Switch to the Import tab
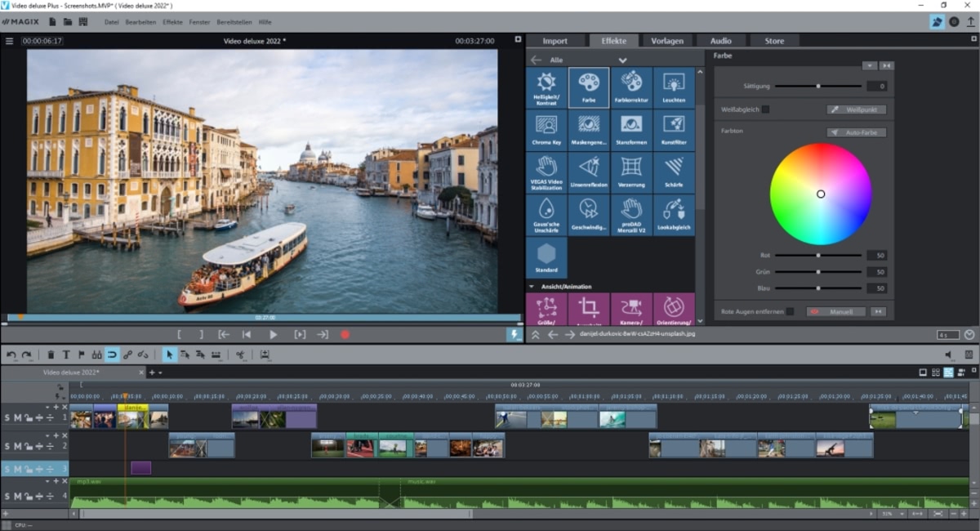980x531 pixels. click(x=555, y=41)
